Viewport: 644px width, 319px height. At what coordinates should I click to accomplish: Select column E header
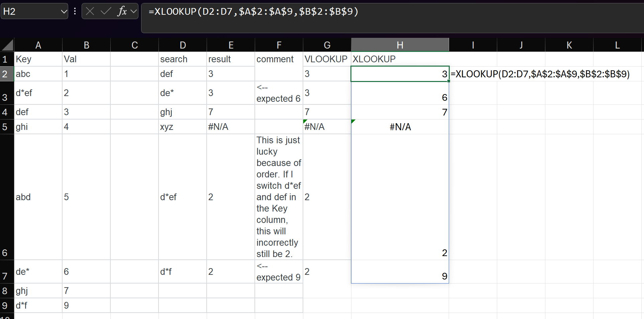pos(231,45)
